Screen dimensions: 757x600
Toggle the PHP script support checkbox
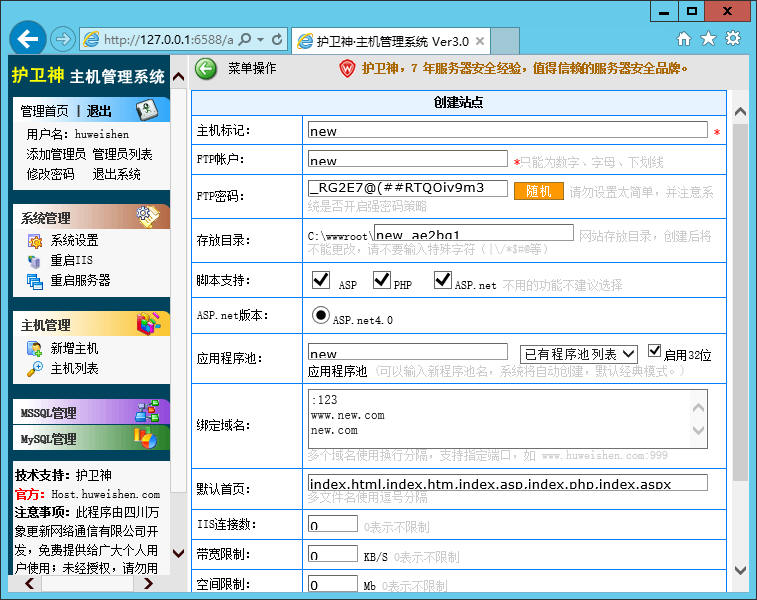tap(382, 279)
